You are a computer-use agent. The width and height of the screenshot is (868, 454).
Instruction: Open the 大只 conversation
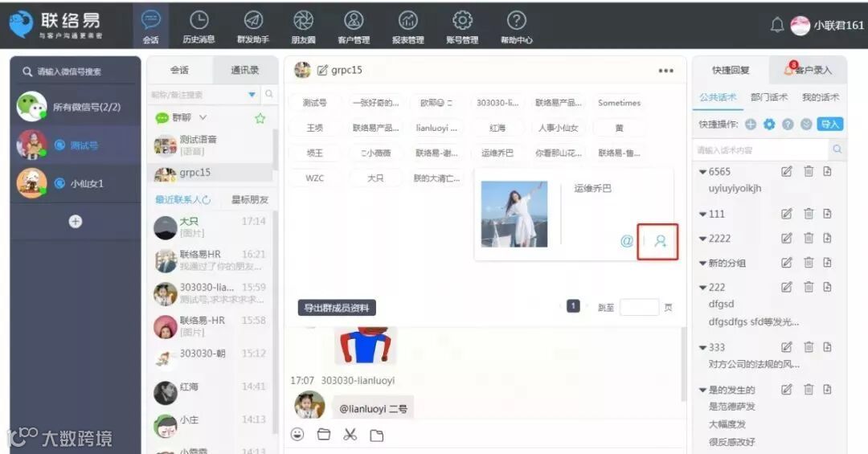pyautogui.click(x=211, y=227)
